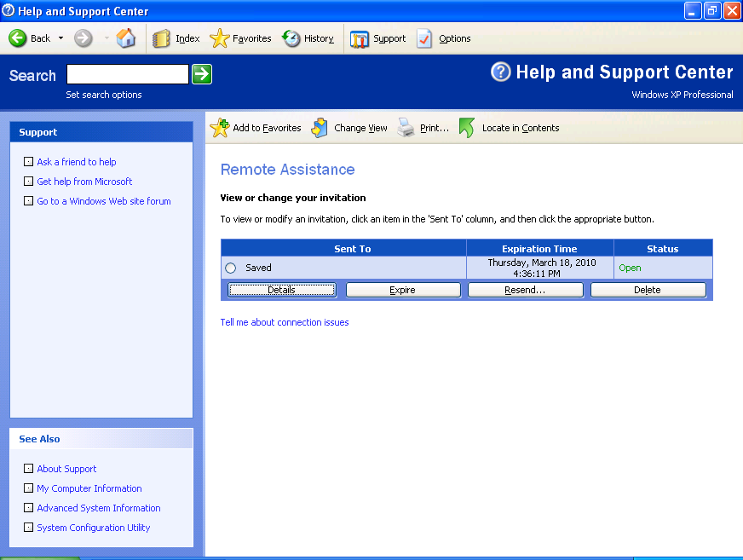The image size is (743, 560).
Task: Minimize the Help and Support Center window
Action: tap(693, 11)
